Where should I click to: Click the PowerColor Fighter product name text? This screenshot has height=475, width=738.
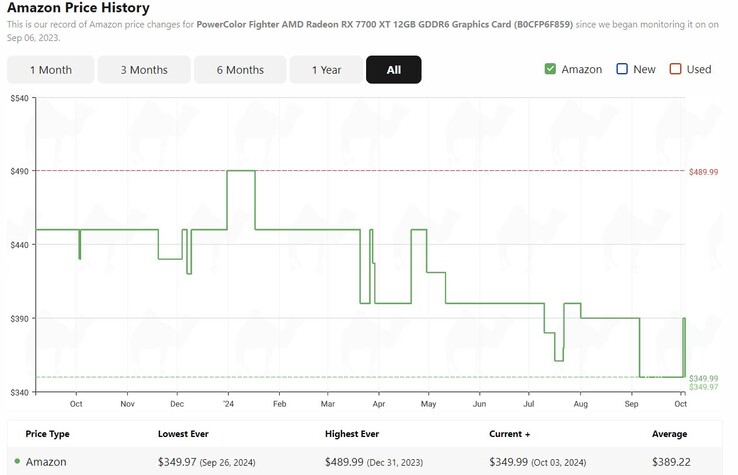(x=385, y=24)
